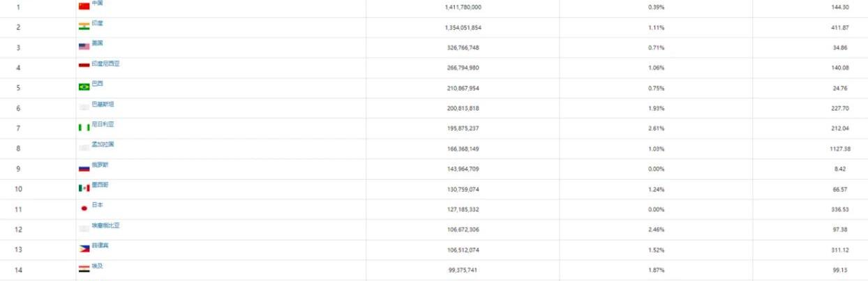868x281 pixels.
Task: Open the 巴基斯坦 country link
Action: click(x=103, y=104)
